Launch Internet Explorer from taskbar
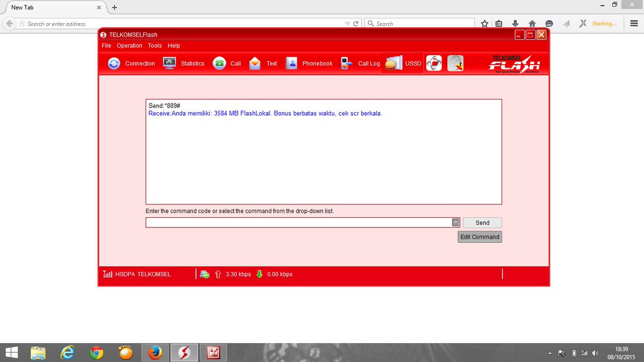This screenshot has width=644, height=362. tap(68, 352)
